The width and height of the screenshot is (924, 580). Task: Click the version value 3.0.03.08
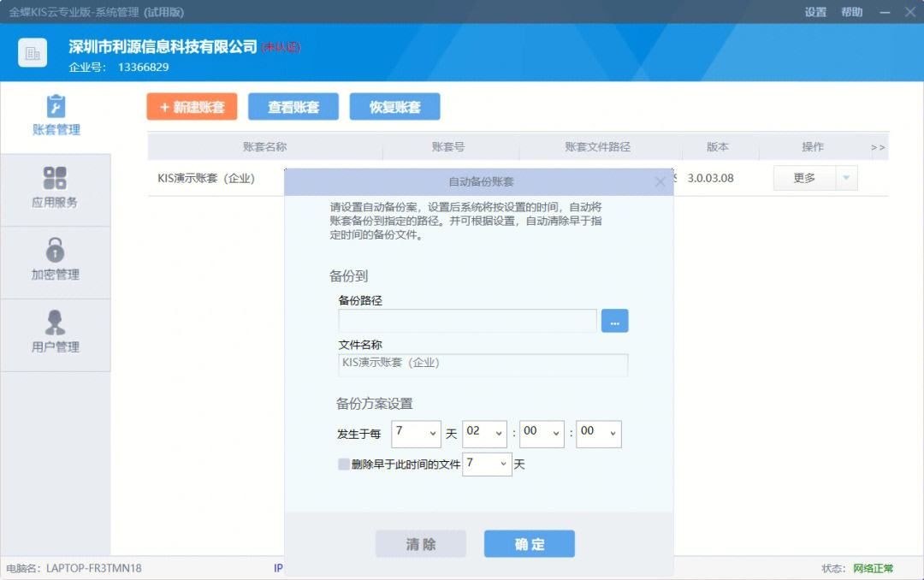pos(710,178)
